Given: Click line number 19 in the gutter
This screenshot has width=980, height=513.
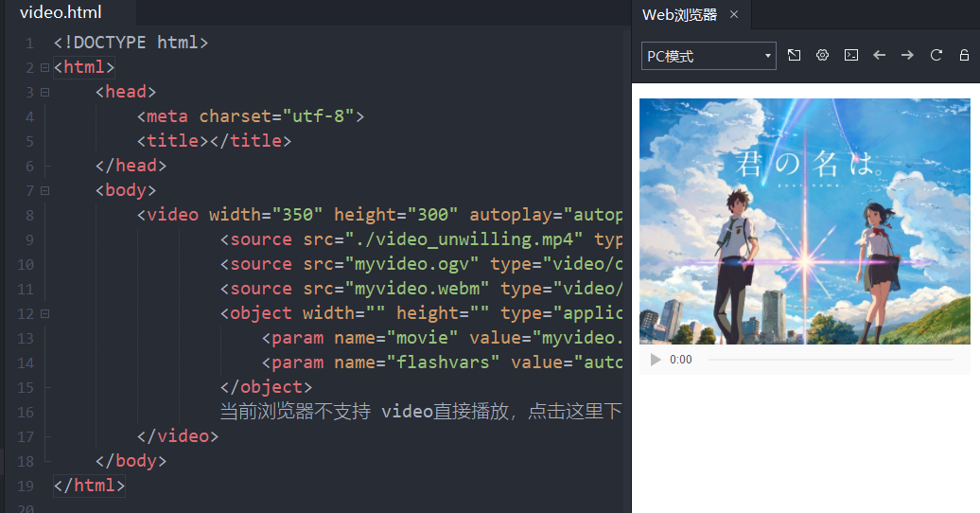Looking at the screenshot, I should [x=26, y=486].
